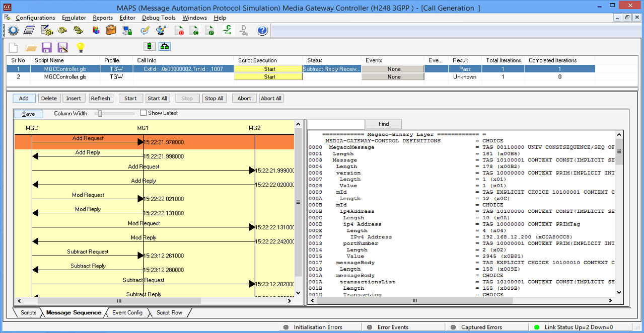Click the notepad document toolbar icon
644x333 pixels.
tap(29, 30)
